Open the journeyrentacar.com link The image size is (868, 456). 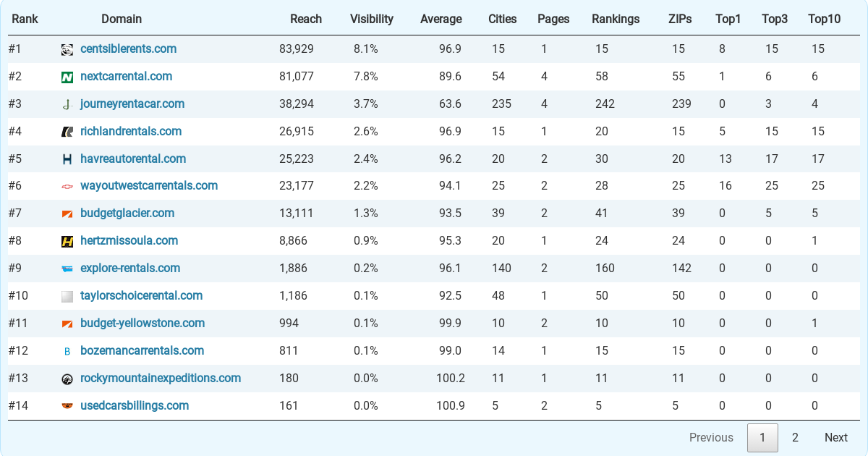(x=132, y=104)
